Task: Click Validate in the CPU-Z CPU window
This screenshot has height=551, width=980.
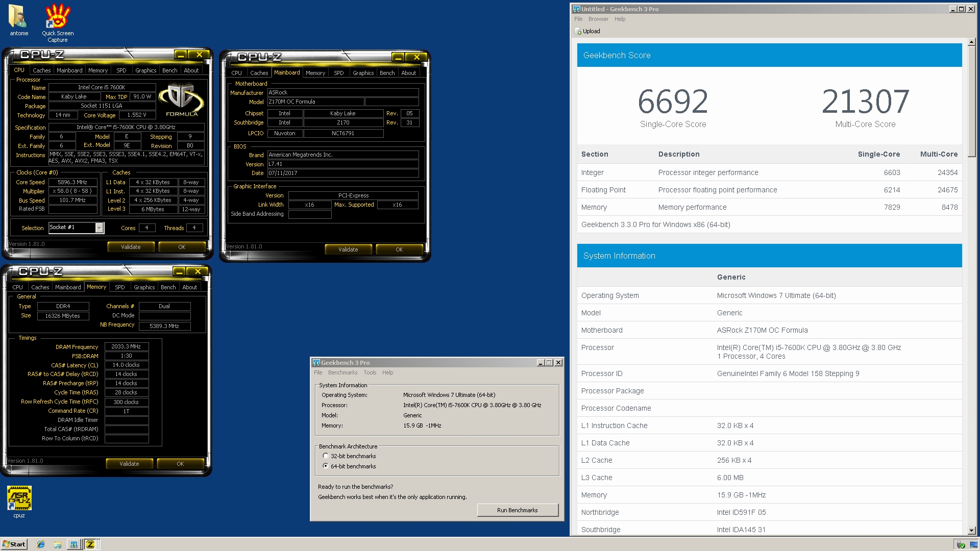Action: 131,247
